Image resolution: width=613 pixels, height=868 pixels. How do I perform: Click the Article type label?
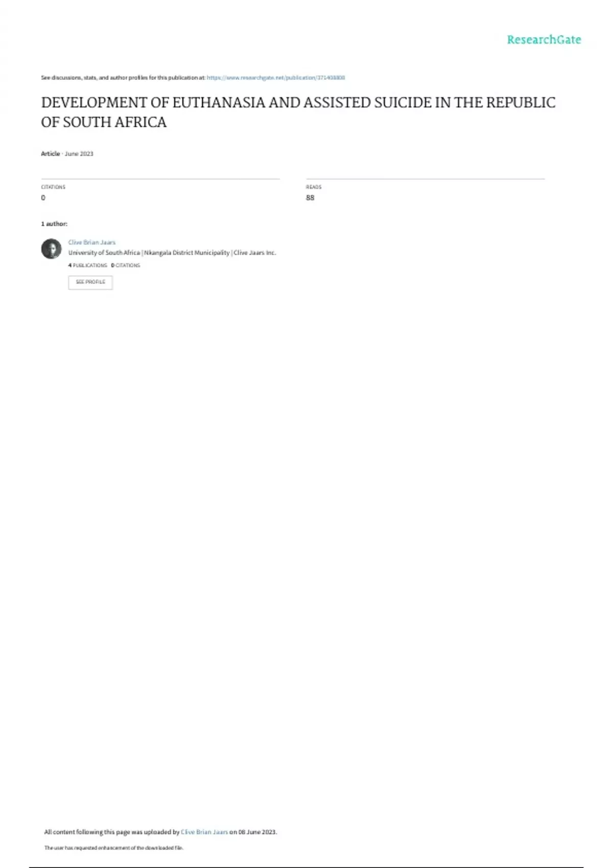point(50,154)
